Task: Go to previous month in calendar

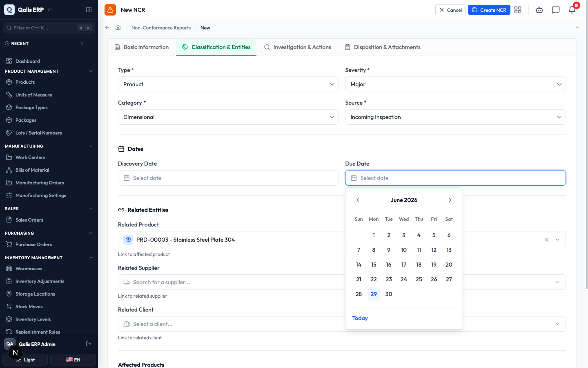Action: pos(358,200)
